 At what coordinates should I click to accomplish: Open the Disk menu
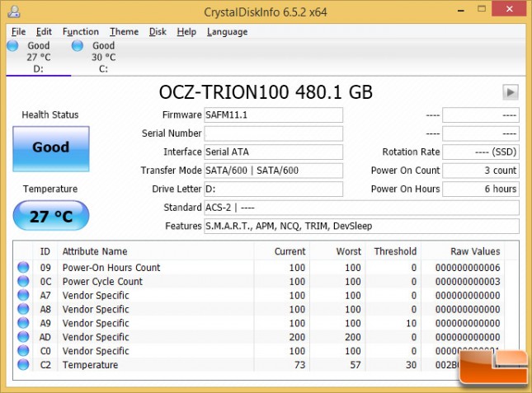(x=158, y=31)
